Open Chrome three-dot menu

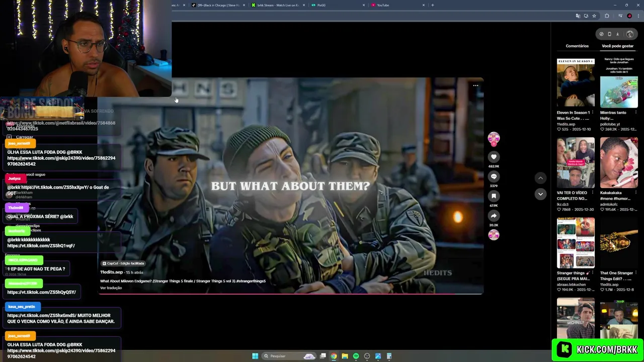[x=637, y=16]
